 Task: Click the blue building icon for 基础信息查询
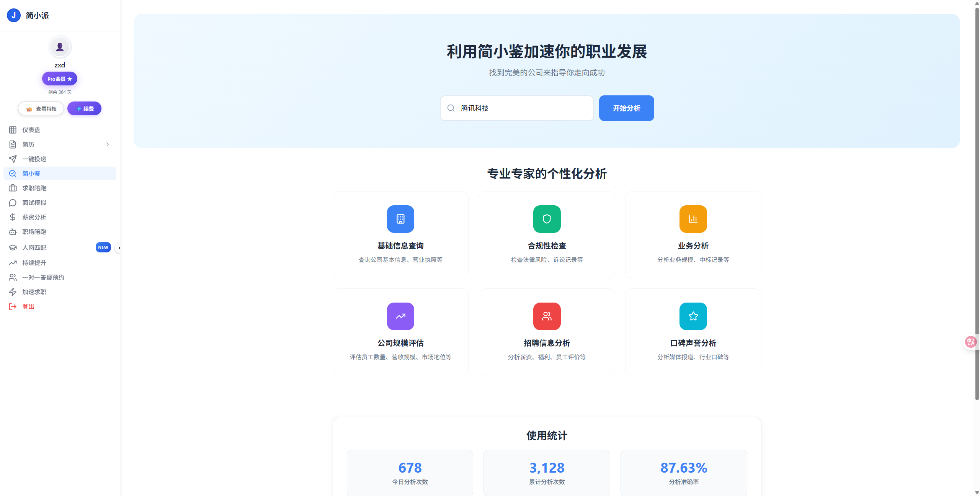click(400, 219)
